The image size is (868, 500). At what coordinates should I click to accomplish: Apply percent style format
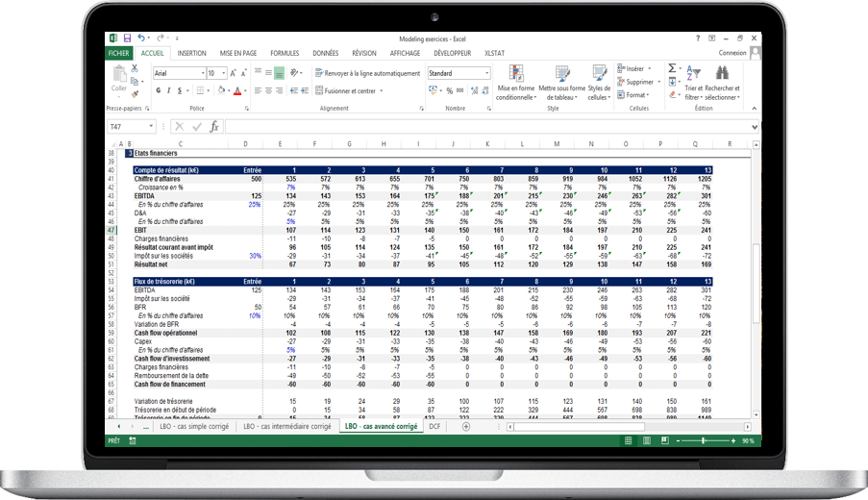coord(450,90)
